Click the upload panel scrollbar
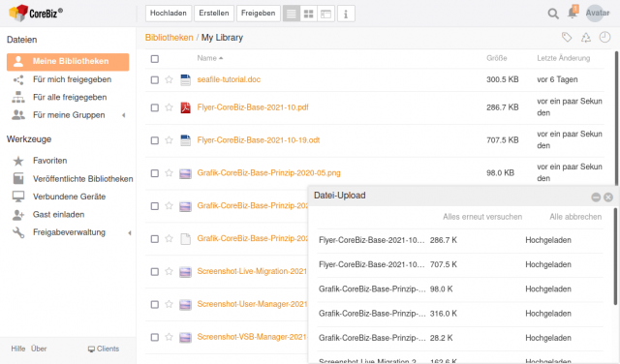The width and height of the screenshot is (620, 364). coord(615,257)
